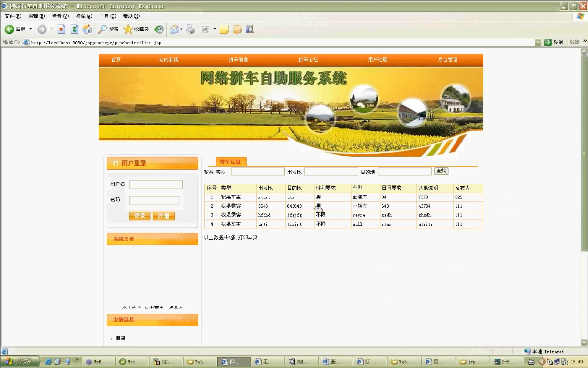This screenshot has width=588, height=368.
Task: Click the 用户名 input field
Action: pyautogui.click(x=156, y=184)
